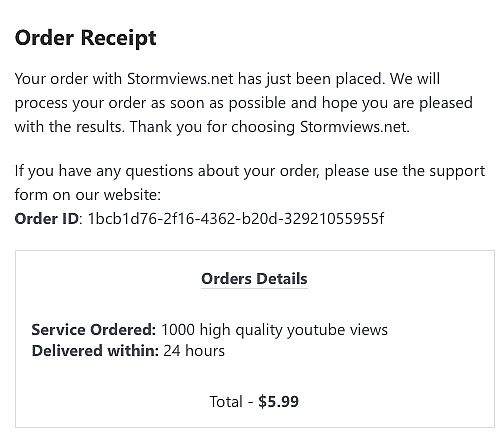Image resolution: width=499 pixels, height=436 pixels.
Task: Click the Orders Details underlined heading
Action: point(254,279)
